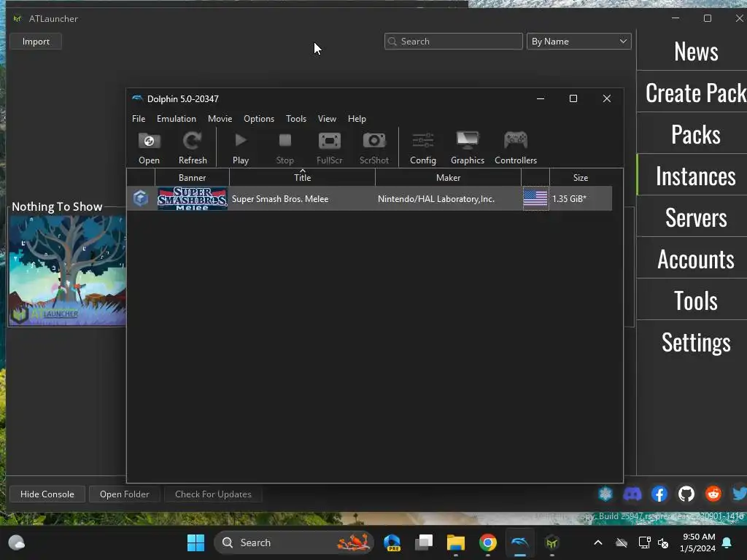Open Microsoft Edge Preview from the taskbar
This screenshot has height=560, width=747.
point(392,542)
